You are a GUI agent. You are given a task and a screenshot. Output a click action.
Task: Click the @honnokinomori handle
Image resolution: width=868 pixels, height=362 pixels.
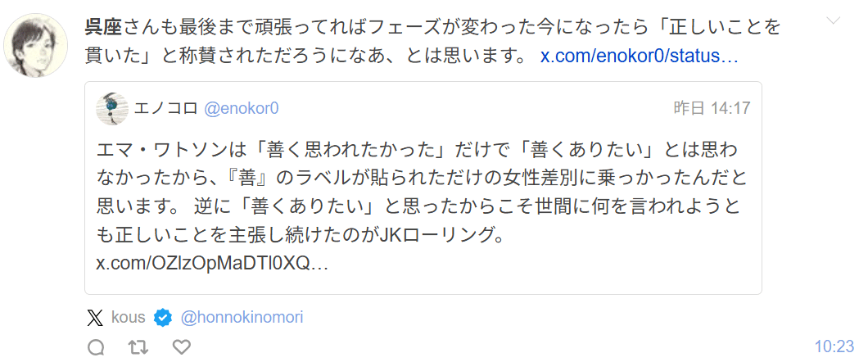(x=241, y=317)
